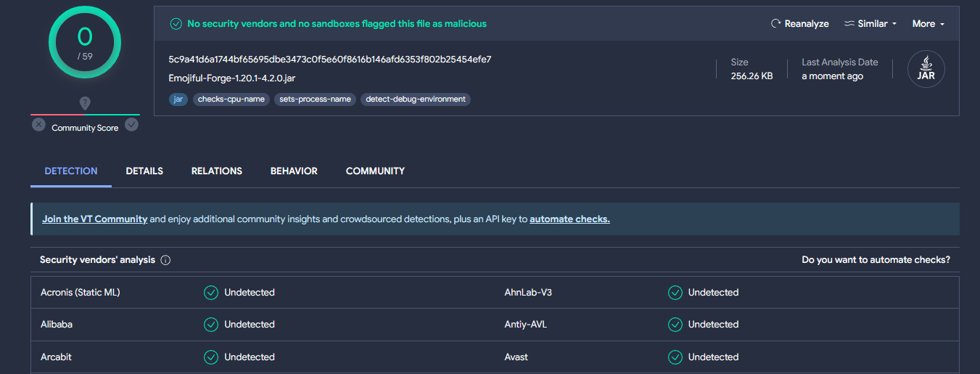The width and height of the screenshot is (980, 374).
Task: Click Arcabit undetected check icon
Action: click(211, 357)
